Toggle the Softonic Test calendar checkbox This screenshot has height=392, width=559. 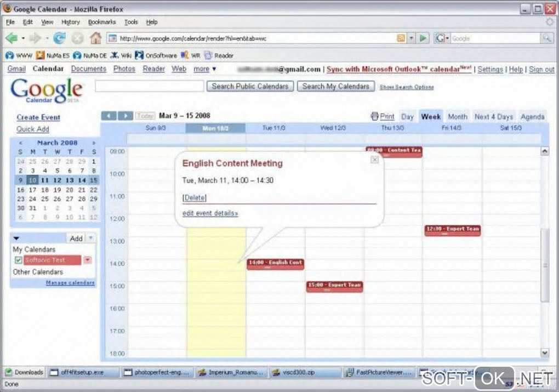tap(18, 260)
